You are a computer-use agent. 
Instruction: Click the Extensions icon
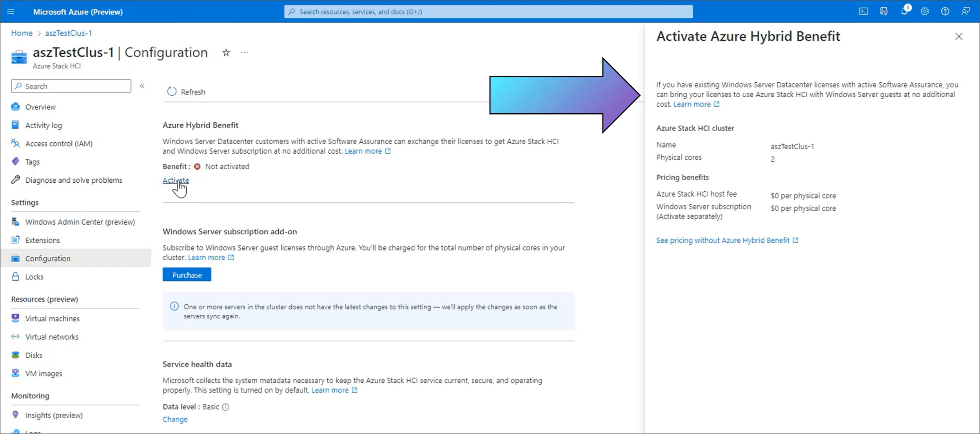16,240
